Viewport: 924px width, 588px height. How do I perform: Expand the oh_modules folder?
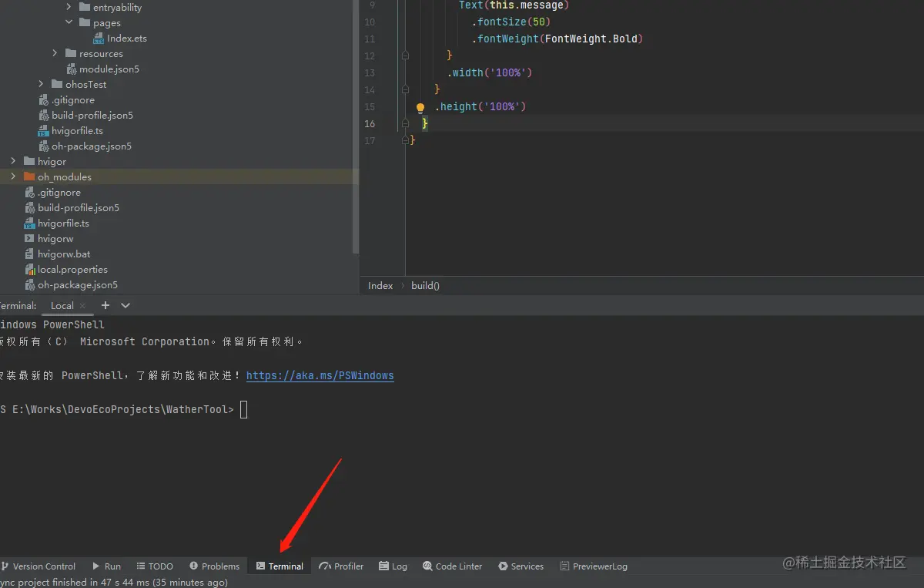[13, 177]
